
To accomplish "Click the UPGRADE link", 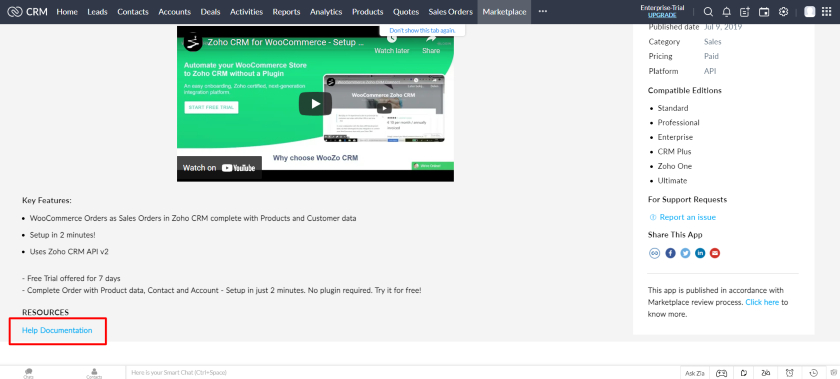I will click(x=662, y=15).
